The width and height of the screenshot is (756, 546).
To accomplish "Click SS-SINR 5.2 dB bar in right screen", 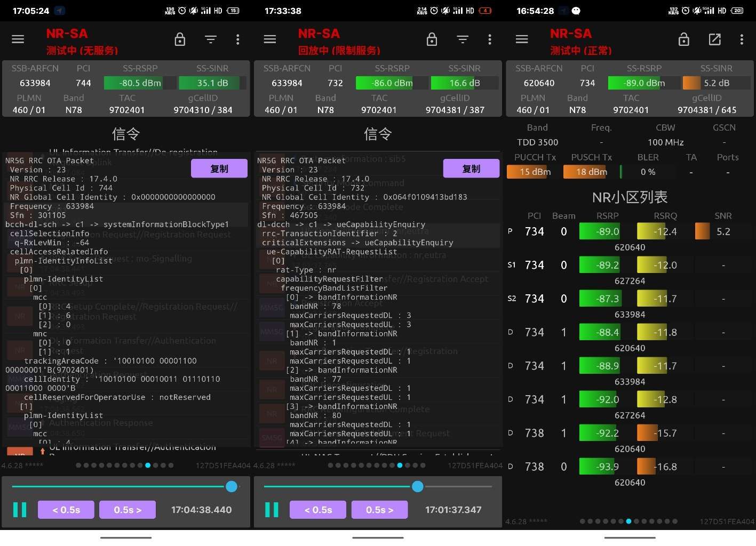I will click(717, 83).
